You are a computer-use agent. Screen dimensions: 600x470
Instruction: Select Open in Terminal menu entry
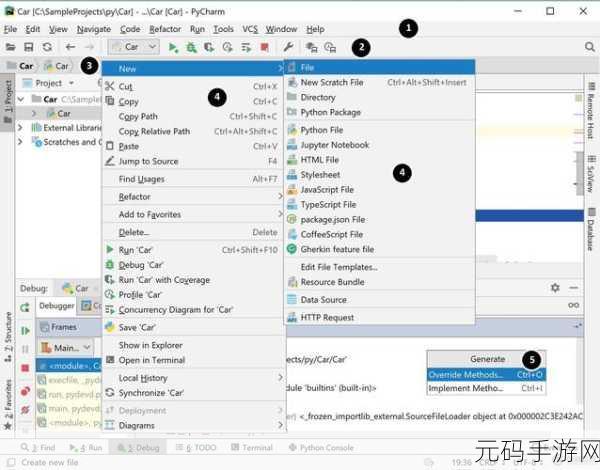click(194, 360)
